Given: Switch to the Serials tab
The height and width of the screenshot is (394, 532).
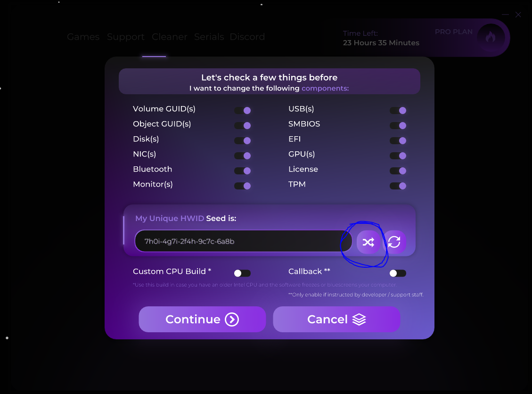Looking at the screenshot, I should click(209, 37).
